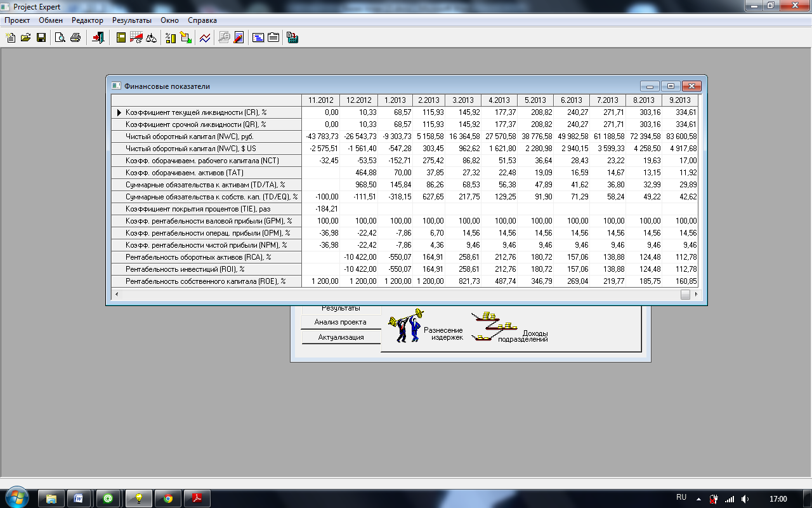
Task: Click the network signal tray icon
Action: [x=730, y=499]
